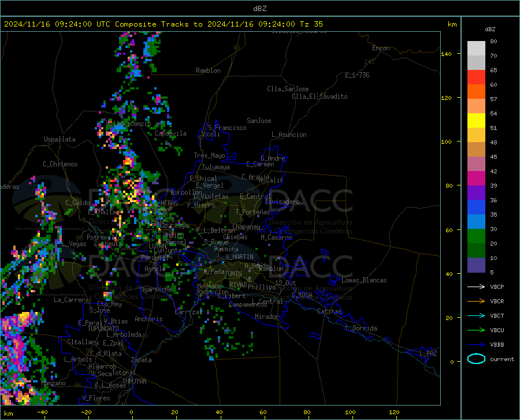This screenshot has width=520, height=420.
Task: Click the 'Clla.El_Cavadito' map label
Action: tap(320, 96)
